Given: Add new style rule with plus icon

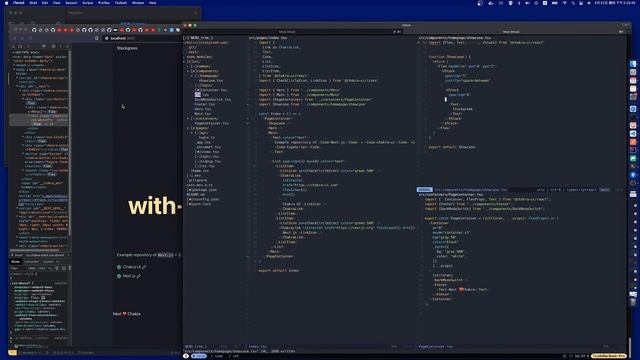Looking at the screenshot, I should 50,268.
